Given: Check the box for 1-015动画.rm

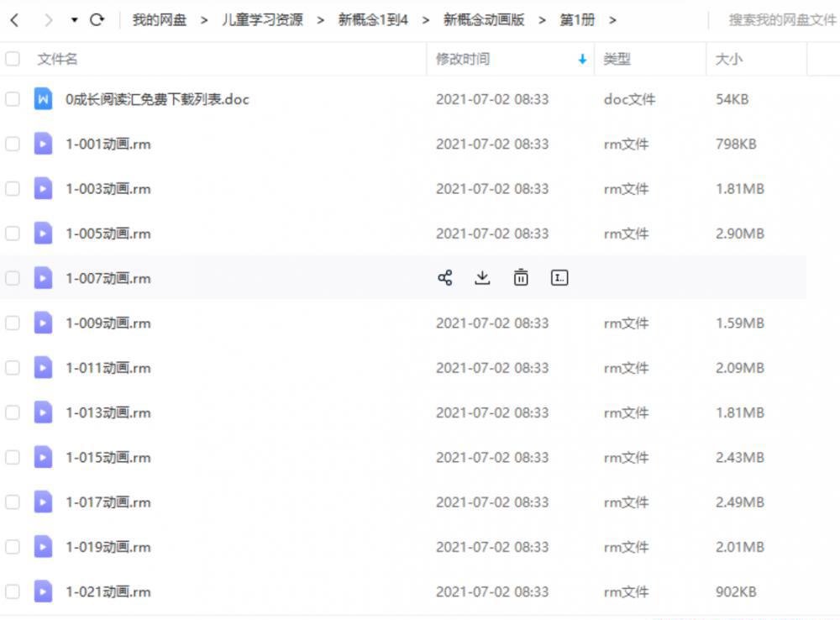Looking at the screenshot, I should click(x=13, y=457).
